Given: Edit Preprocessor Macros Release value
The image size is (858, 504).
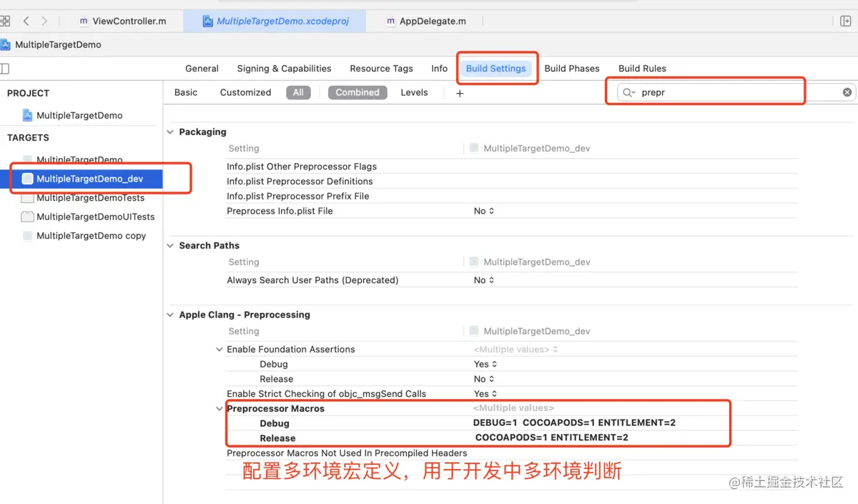Looking at the screenshot, I should click(x=551, y=438).
